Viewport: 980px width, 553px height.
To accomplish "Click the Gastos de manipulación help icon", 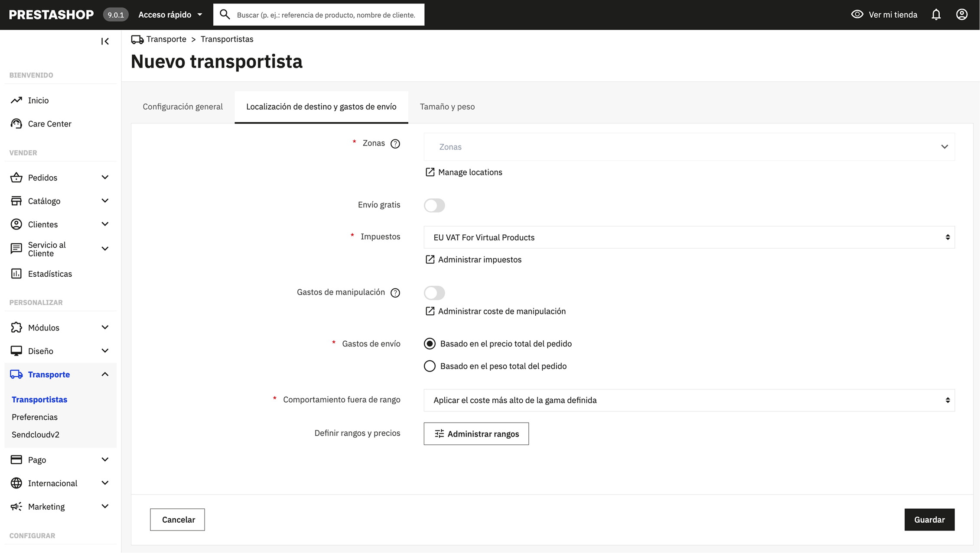I will point(395,293).
